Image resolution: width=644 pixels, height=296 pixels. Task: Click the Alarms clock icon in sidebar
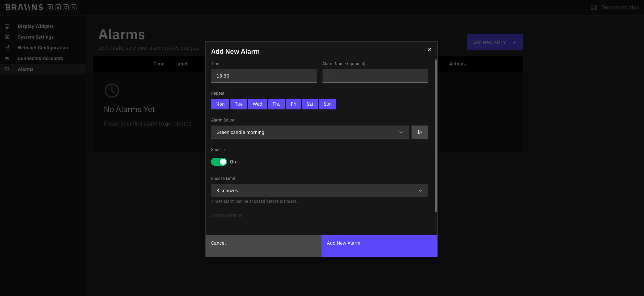tap(7, 69)
